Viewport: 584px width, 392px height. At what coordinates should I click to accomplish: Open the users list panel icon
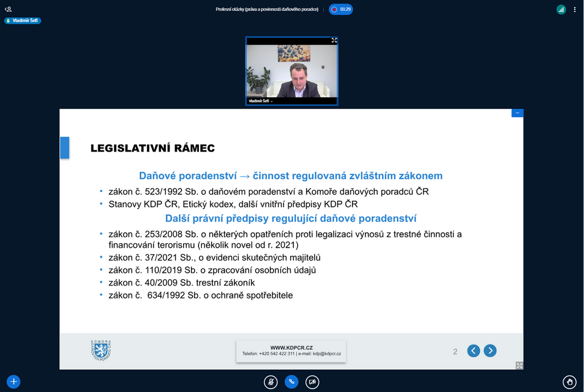pyautogui.click(x=8, y=9)
